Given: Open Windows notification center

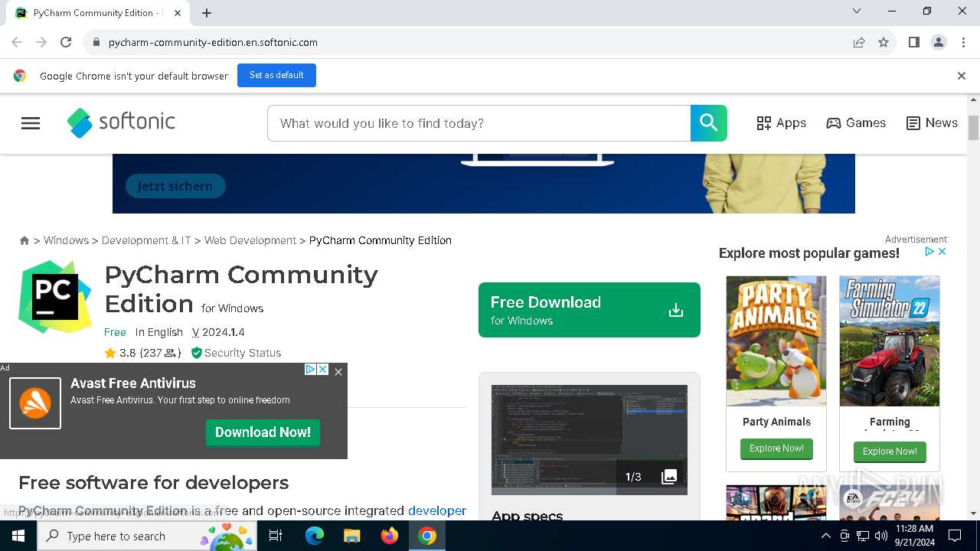Looking at the screenshot, I should pos(955,536).
